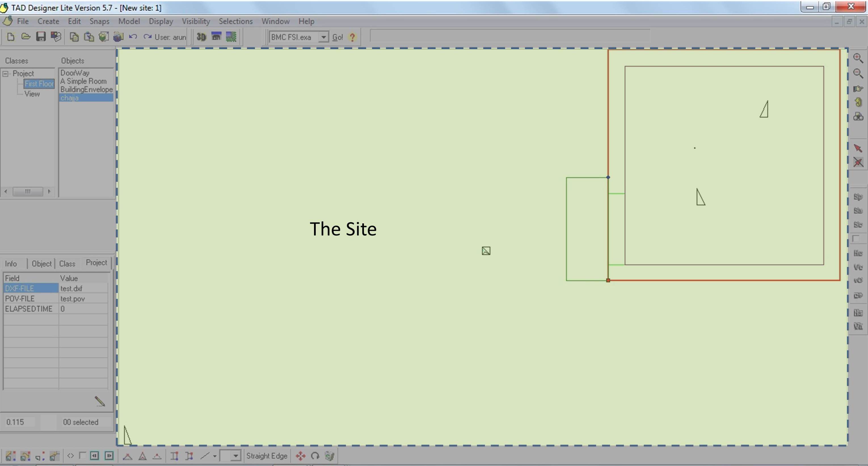Open the Snaps menu
This screenshot has height=466, width=868.
coord(99,21)
